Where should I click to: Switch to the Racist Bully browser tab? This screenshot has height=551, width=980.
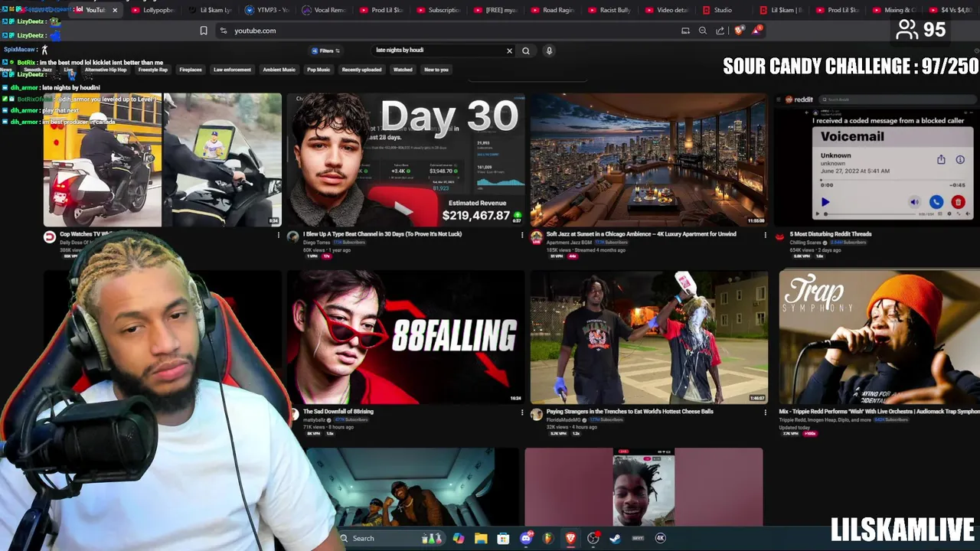(610, 10)
